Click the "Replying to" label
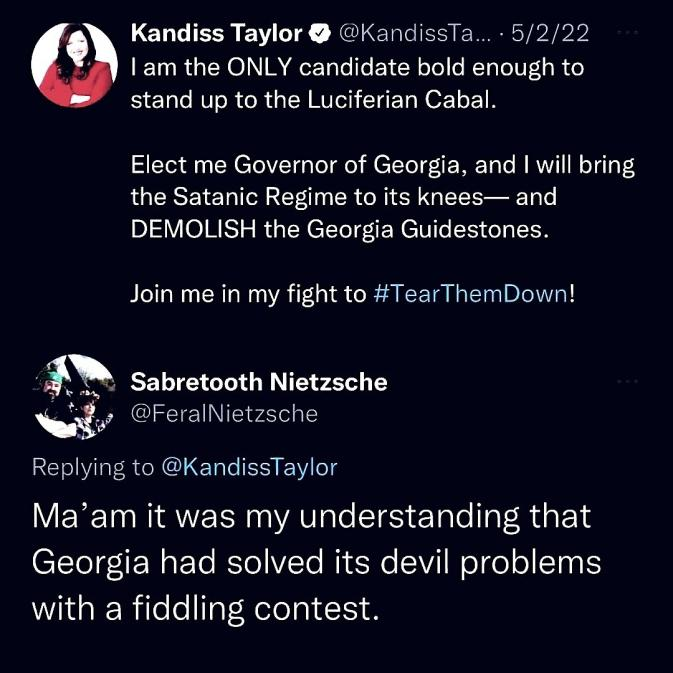The height and width of the screenshot is (673, 673). (x=94, y=467)
